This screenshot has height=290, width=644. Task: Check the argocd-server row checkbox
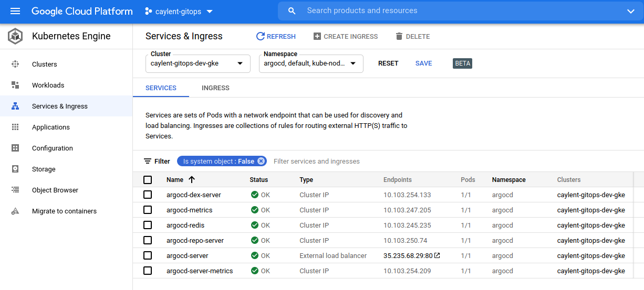click(x=148, y=255)
